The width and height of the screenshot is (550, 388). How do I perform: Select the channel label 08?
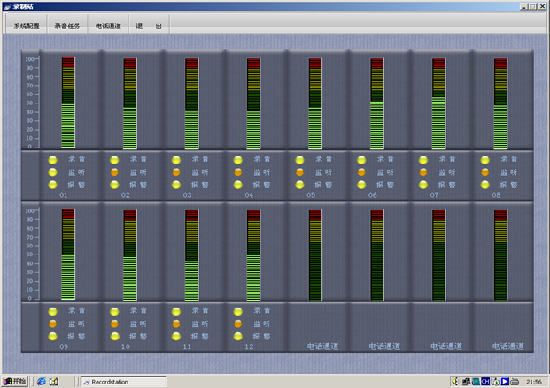tap(496, 195)
